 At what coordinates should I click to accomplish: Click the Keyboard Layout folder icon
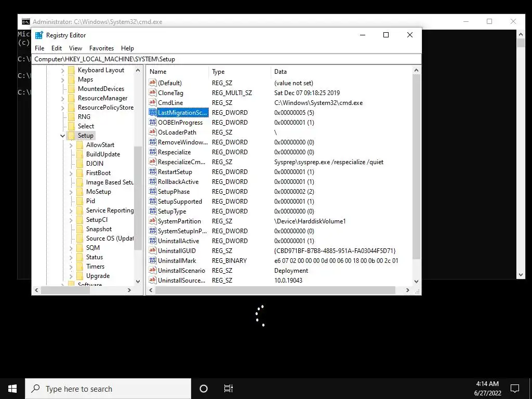point(71,70)
